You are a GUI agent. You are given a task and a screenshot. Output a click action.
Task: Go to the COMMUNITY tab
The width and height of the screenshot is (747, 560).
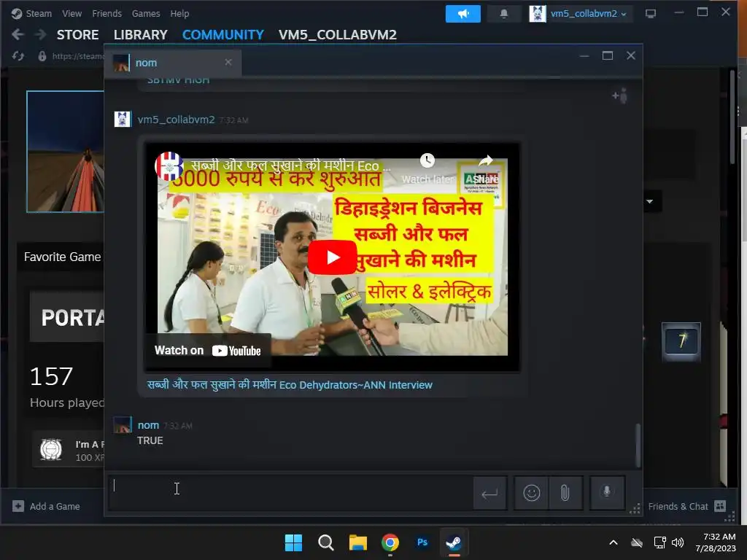click(223, 35)
